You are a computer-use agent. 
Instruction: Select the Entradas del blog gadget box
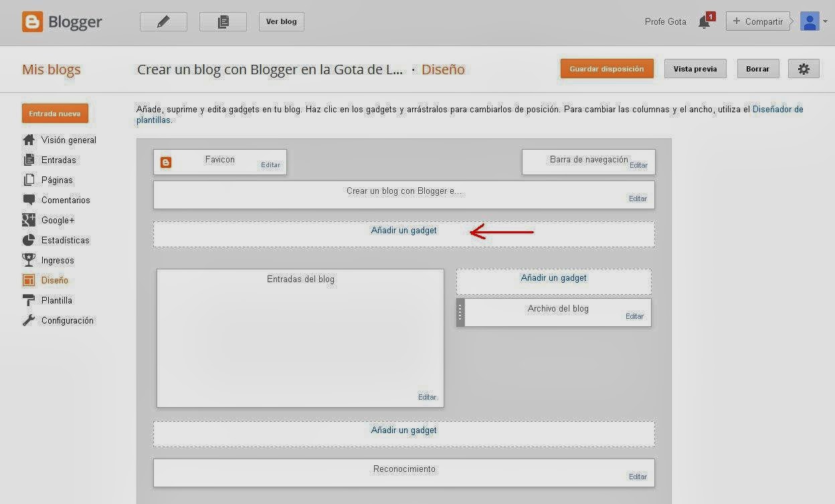pyautogui.click(x=300, y=338)
